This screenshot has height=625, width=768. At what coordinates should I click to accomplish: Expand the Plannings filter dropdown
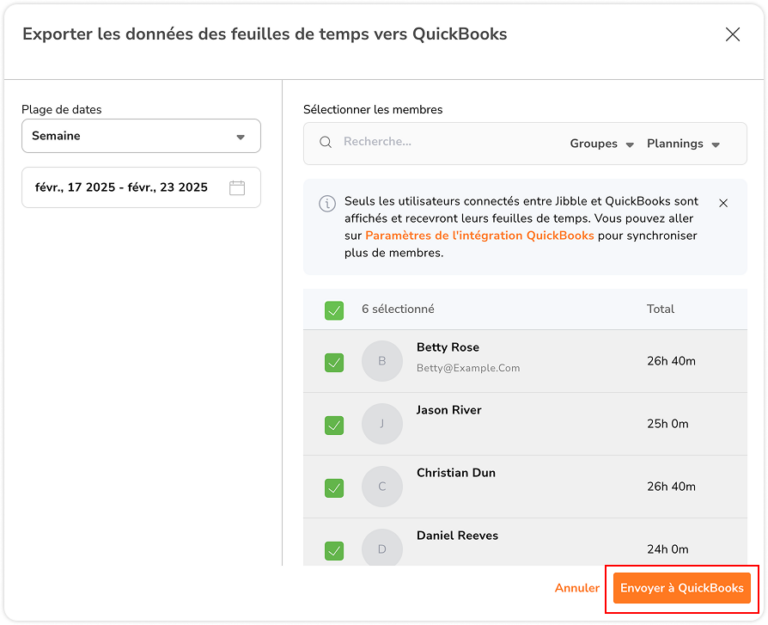coord(684,144)
